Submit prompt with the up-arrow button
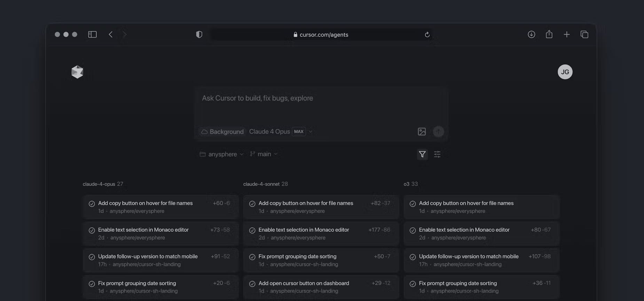644x301 pixels. pyautogui.click(x=438, y=131)
